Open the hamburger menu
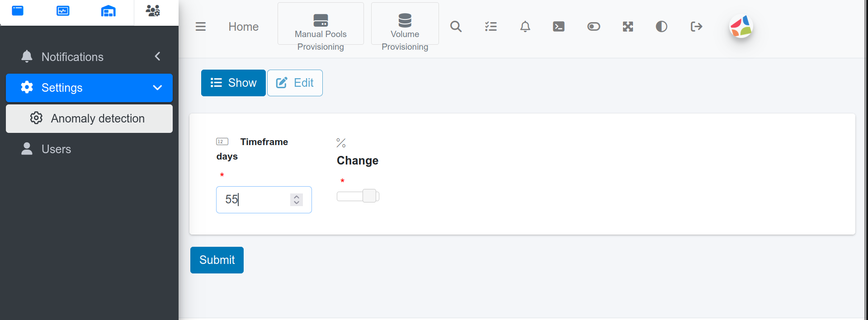The height and width of the screenshot is (320, 868). click(x=201, y=26)
